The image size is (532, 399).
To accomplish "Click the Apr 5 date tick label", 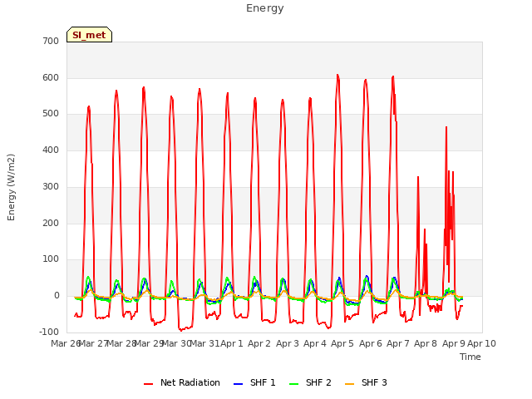I will pyautogui.click(x=342, y=343).
